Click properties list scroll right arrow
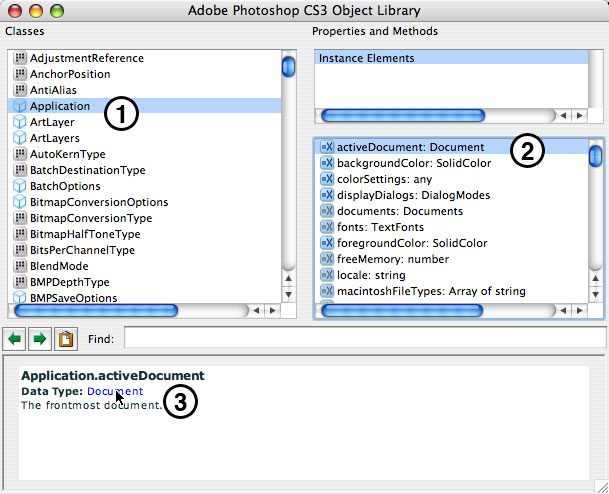This screenshot has height=494, width=609. pos(579,310)
